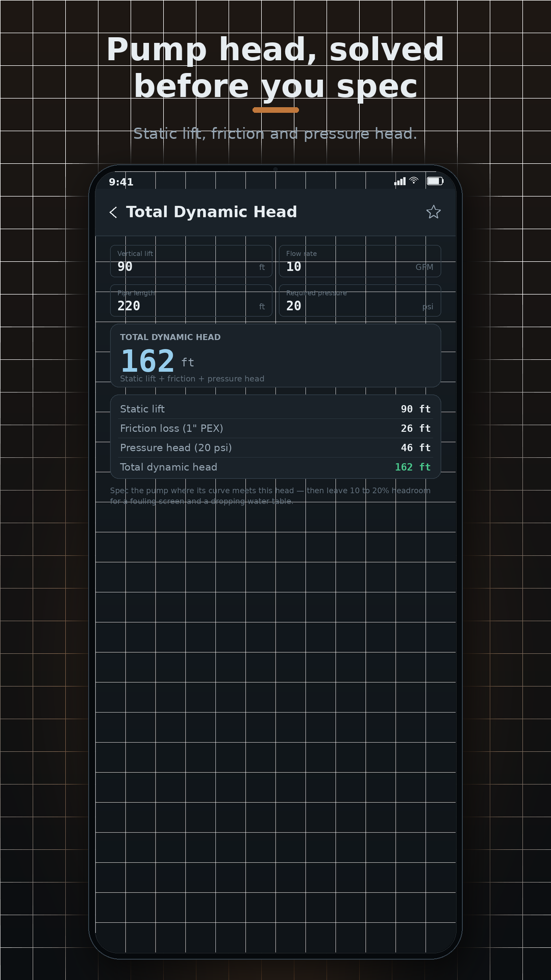Viewport: 551px width, 980px height.
Task: Tap the 9:41 clock in status bar
Action: click(121, 182)
